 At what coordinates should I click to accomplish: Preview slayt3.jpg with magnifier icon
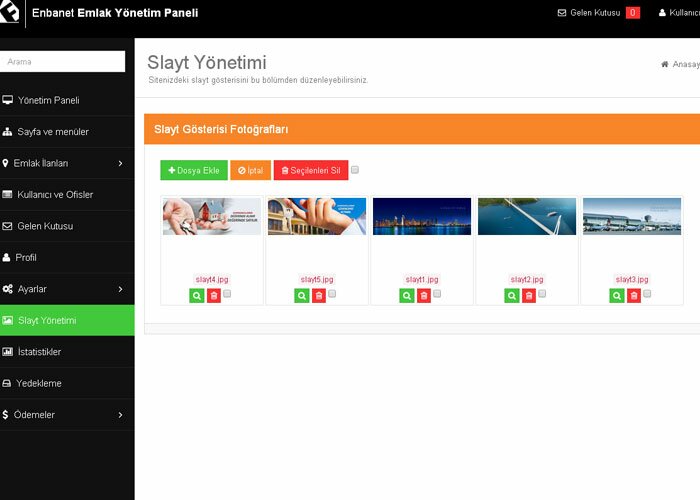617,296
